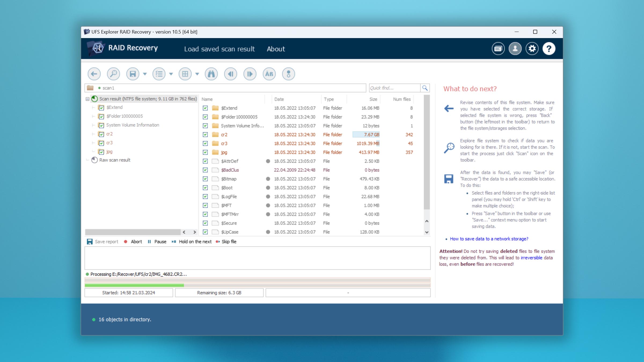
Task: Open the Save button dropdown arrow
Action: point(145,74)
